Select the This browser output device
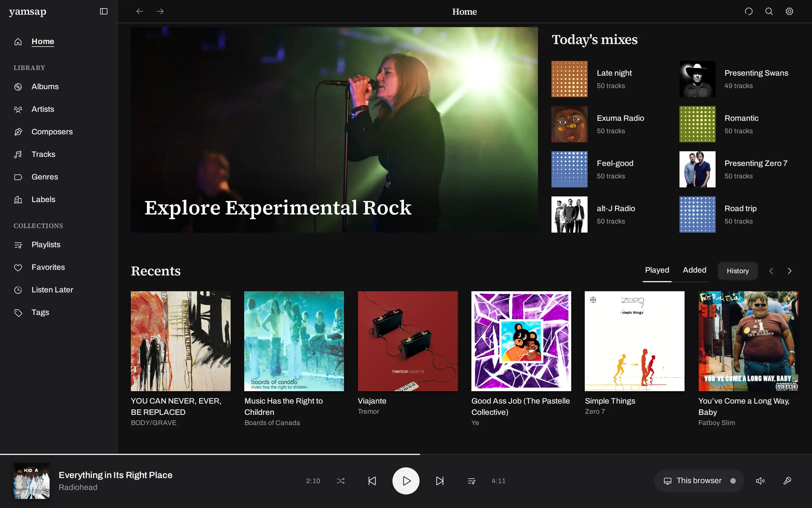This screenshot has width=812, height=508. pos(699,481)
